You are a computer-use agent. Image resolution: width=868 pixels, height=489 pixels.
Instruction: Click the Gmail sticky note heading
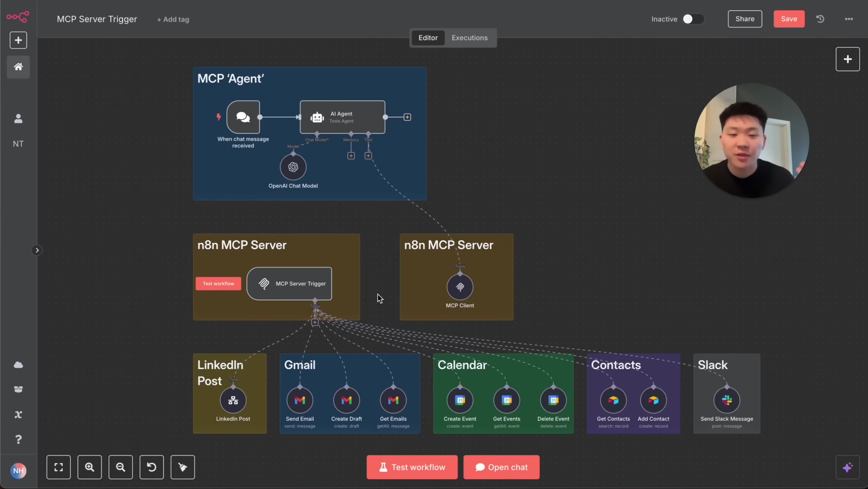click(300, 365)
